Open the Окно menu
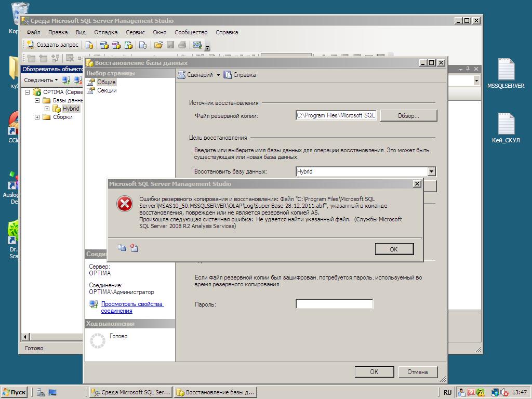The image size is (532, 399). click(159, 32)
